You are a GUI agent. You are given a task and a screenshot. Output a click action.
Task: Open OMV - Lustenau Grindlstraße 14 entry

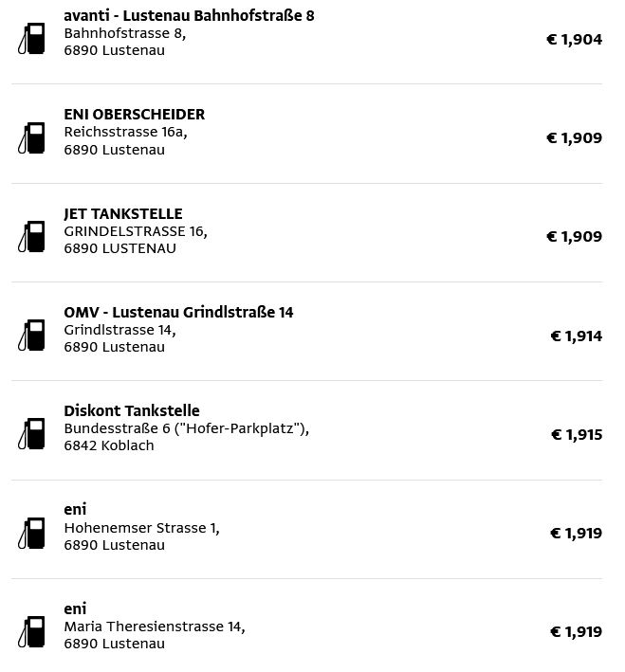(178, 313)
